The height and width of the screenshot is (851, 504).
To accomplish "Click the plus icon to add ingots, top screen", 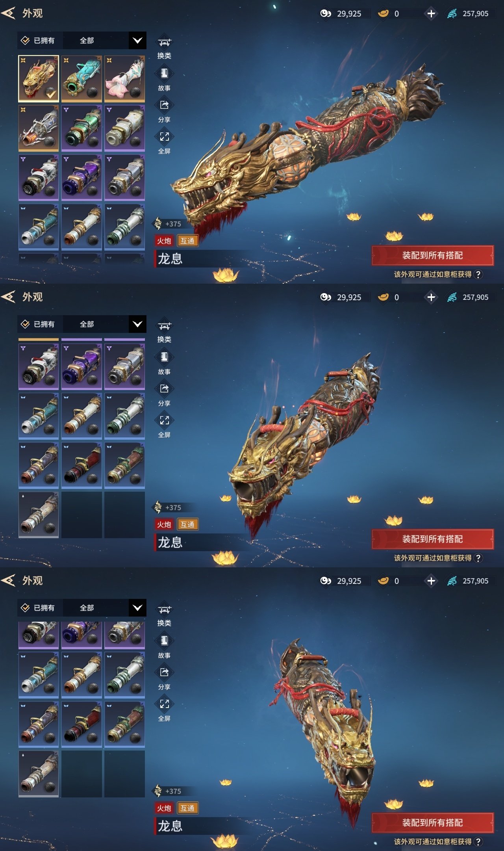I will click(x=431, y=14).
